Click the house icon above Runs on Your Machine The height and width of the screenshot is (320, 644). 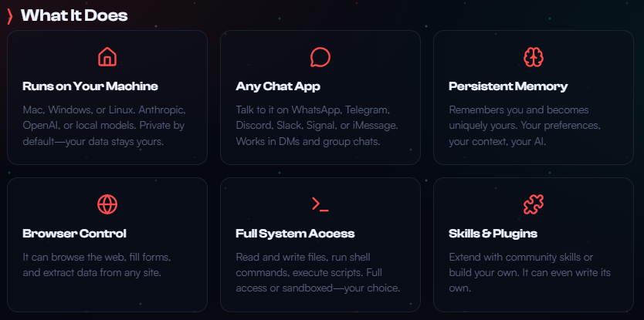point(107,57)
